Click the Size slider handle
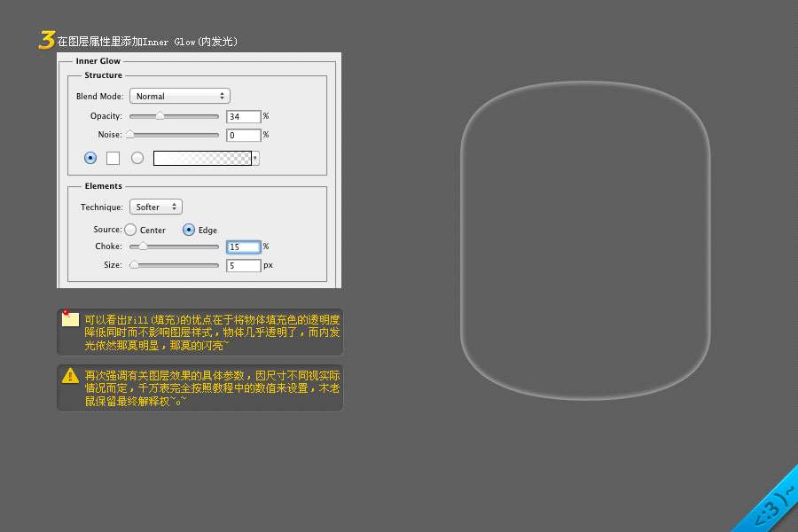 pyautogui.click(x=134, y=265)
